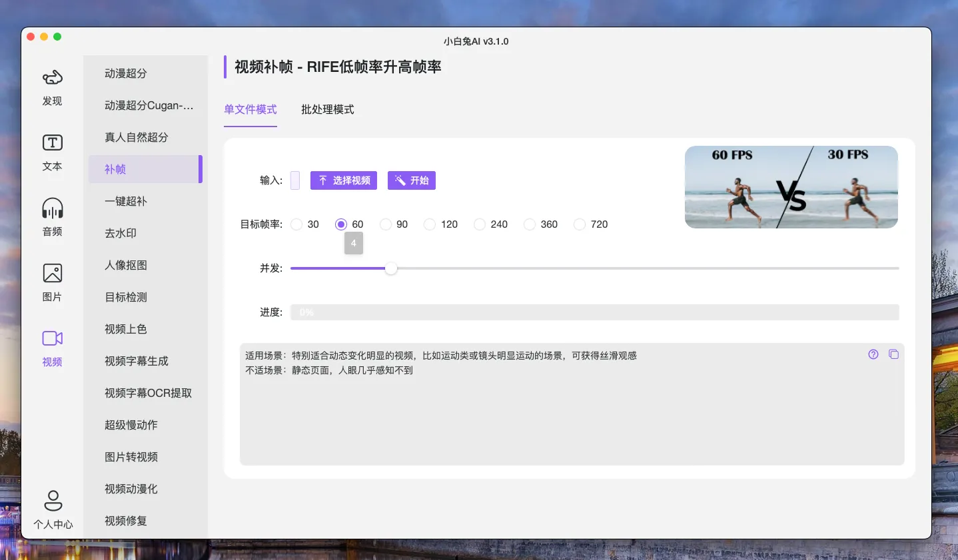Open 真人自然超分 in the sidebar
Viewport: 958px width, 560px height.
point(145,137)
